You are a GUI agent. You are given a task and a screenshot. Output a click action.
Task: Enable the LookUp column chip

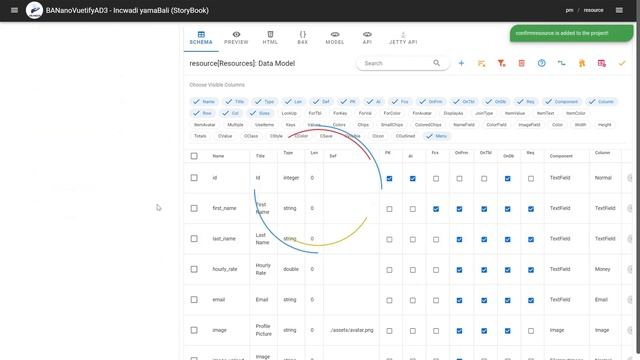tap(289, 113)
